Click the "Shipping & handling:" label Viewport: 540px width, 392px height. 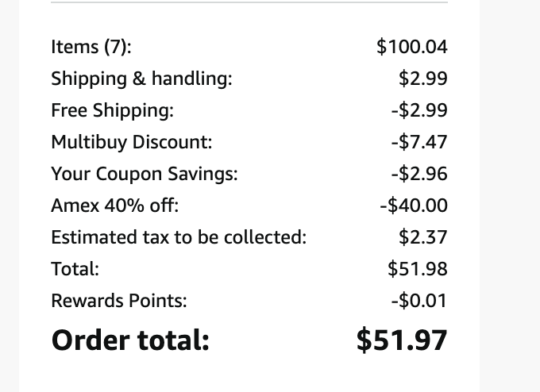point(141,79)
